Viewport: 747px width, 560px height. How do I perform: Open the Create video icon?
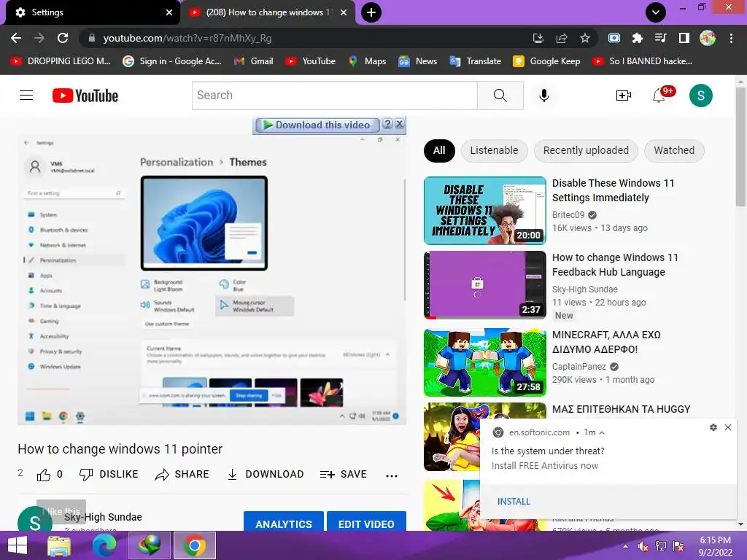click(623, 96)
